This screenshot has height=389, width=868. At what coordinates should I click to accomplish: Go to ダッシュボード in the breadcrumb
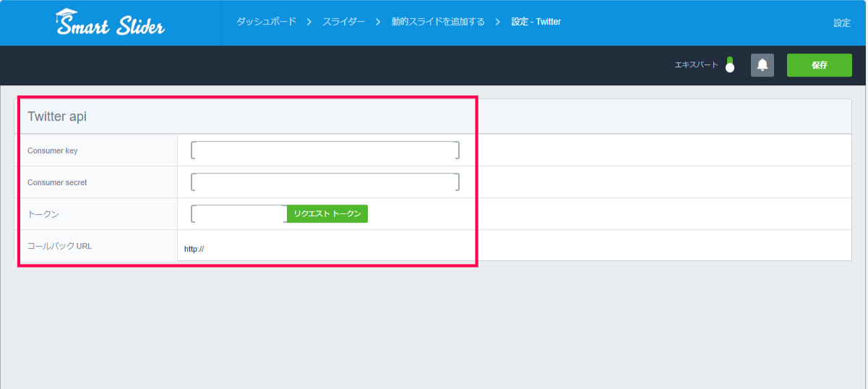266,22
